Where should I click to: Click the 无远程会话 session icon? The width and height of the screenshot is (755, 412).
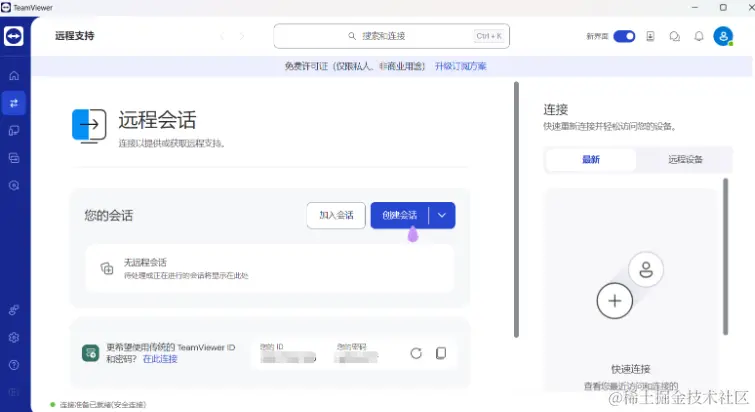point(107,268)
